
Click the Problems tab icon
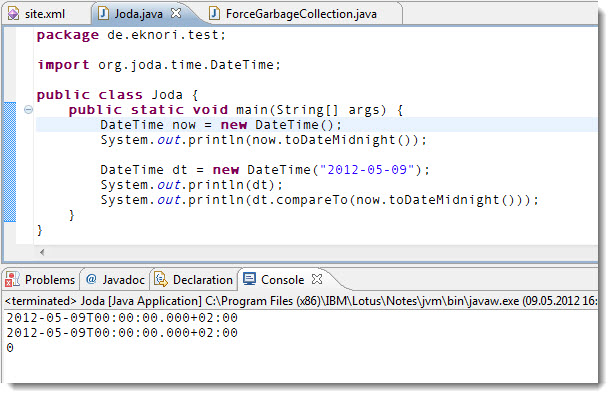(13, 280)
